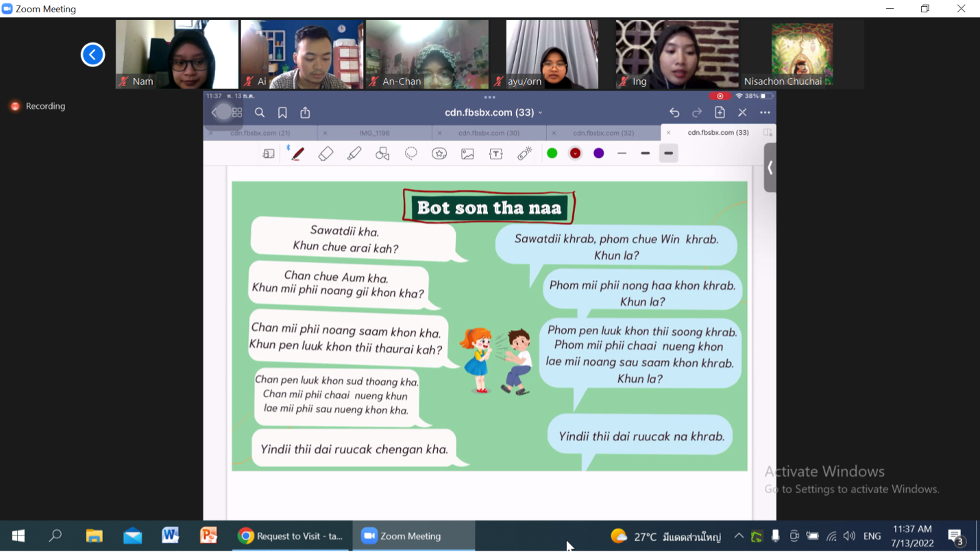
Task: Pick the green pen color
Action: click(x=552, y=153)
